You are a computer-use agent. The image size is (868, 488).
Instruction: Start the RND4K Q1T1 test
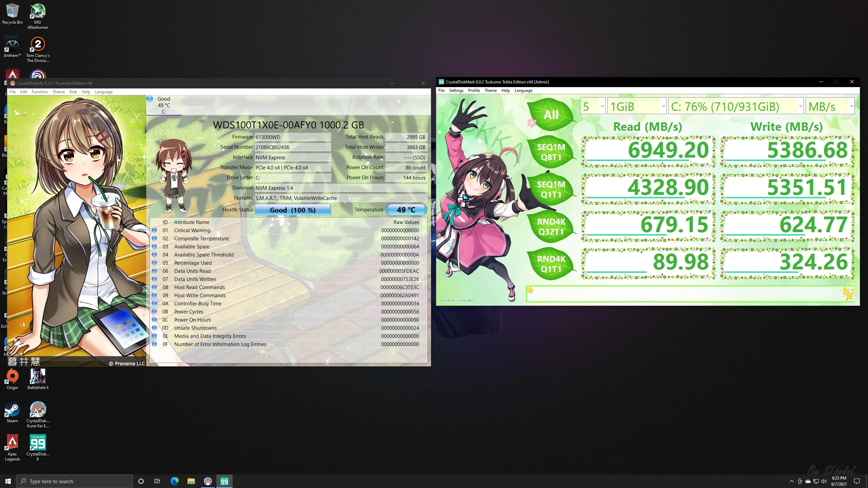point(551,264)
